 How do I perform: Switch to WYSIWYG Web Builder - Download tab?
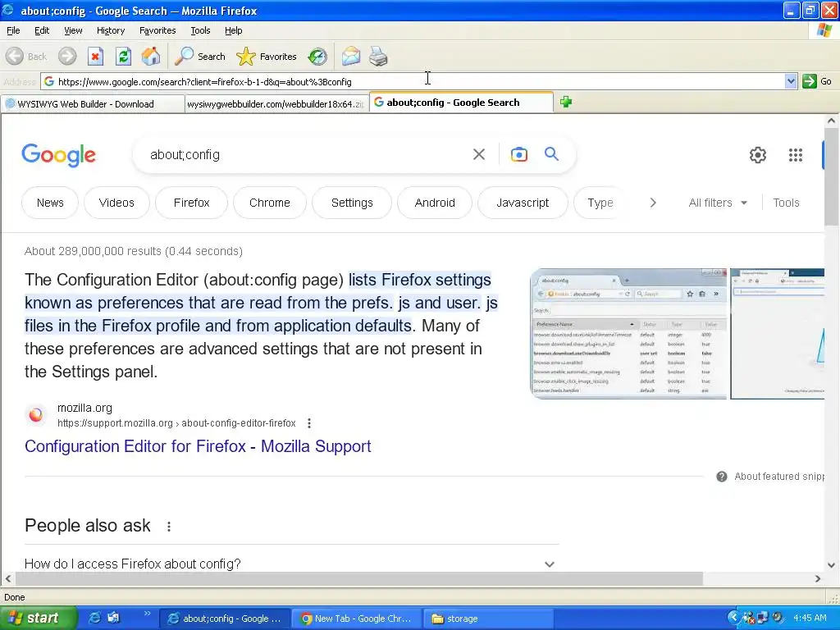tap(93, 104)
